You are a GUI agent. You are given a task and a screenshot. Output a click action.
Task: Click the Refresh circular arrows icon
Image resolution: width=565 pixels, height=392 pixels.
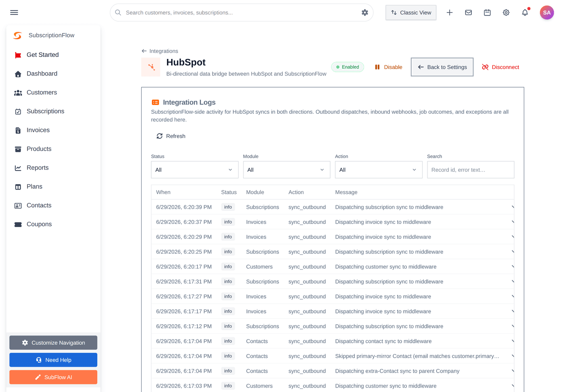coord(159,136)
